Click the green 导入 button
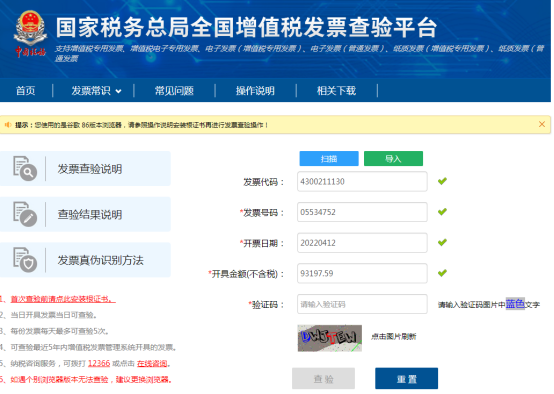The height and width of the screenshot is (394, 554). pyautogui.click(x=393, y=159)
